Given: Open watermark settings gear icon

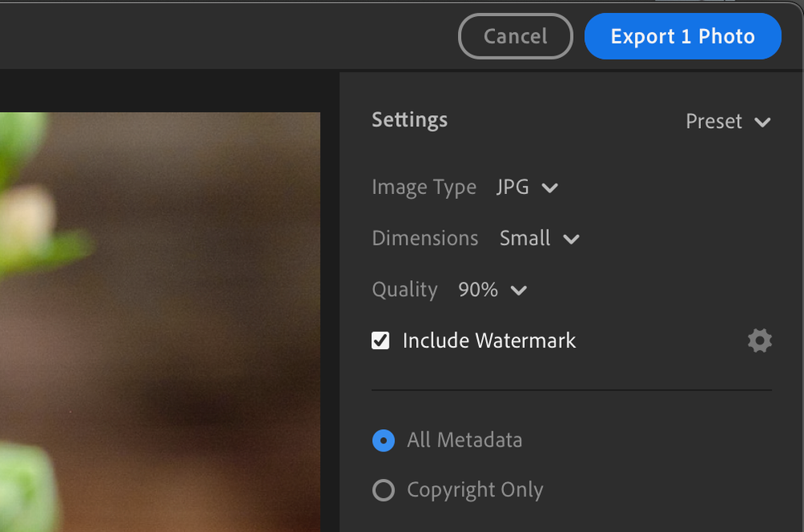Looking at the screenshot, I should point(759,340).
